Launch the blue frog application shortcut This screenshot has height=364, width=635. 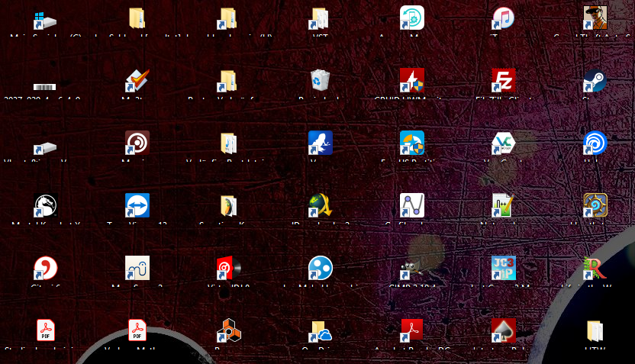pyautogui.click(x=321, y=143)
